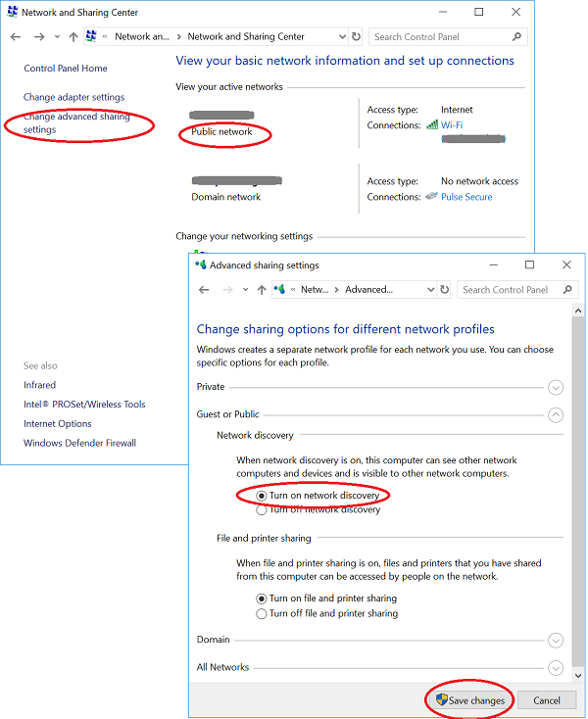Open Infrared under See also

(39, 385)
